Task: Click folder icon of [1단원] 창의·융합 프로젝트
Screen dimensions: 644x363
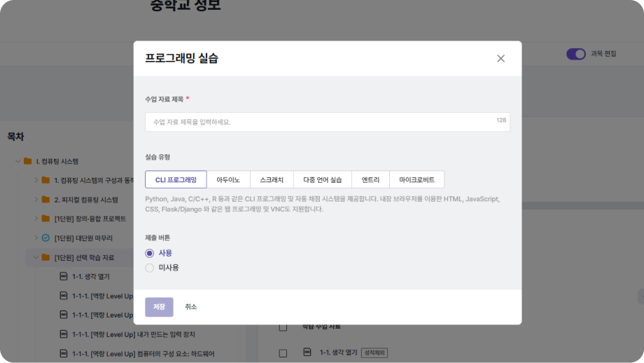Action: [45, 219]
